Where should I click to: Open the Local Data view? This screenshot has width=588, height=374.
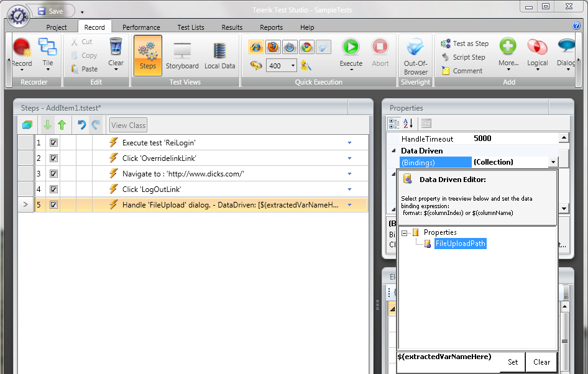click(x=220, y=55)
